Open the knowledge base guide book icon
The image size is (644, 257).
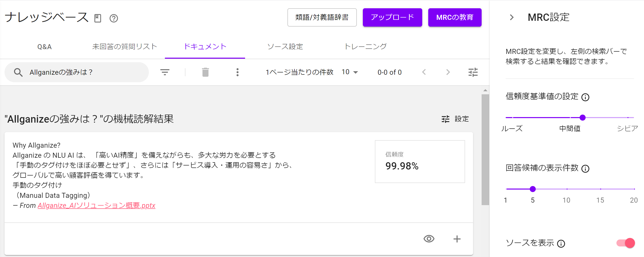click(98, 18)
